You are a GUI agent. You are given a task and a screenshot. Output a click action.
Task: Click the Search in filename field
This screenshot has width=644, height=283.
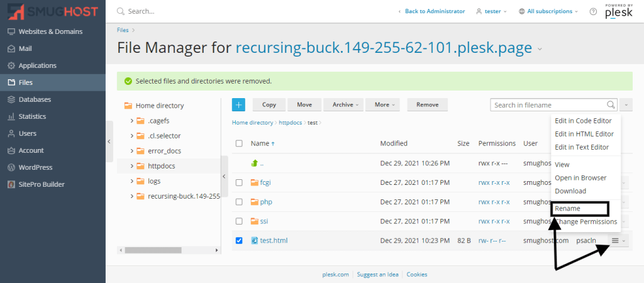[x=547, y=105]
